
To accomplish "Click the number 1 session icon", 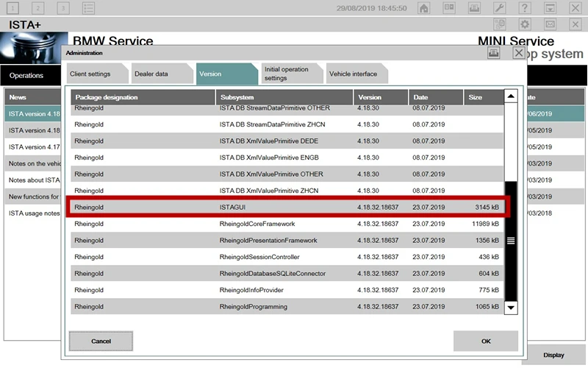I will pyautogui.click(x=12, y=8).
